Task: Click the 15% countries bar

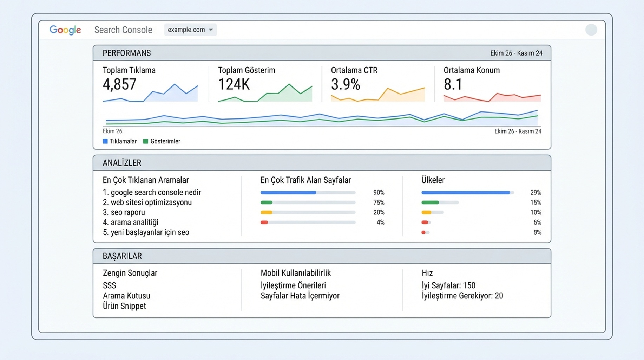Action: pyautogui.click(x=440, y=202)
